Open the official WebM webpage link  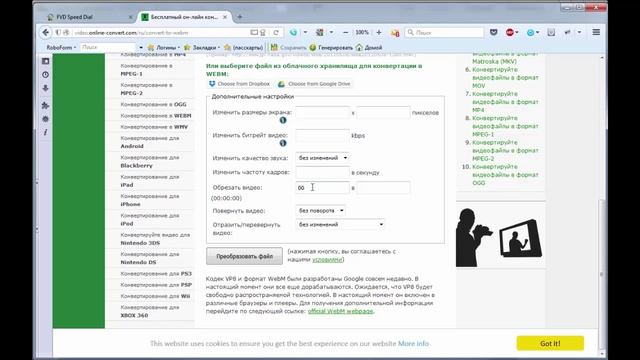click(x=340, y=311)
